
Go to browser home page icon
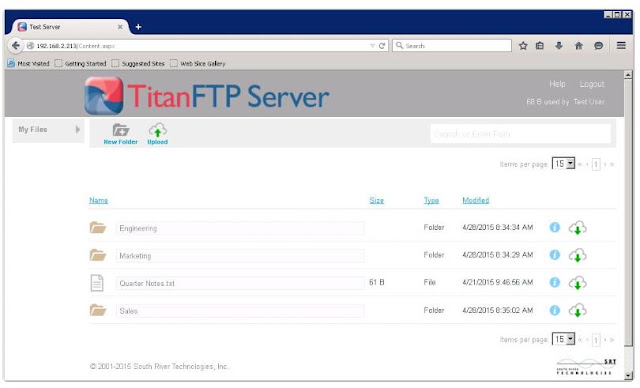coord(578,46)
